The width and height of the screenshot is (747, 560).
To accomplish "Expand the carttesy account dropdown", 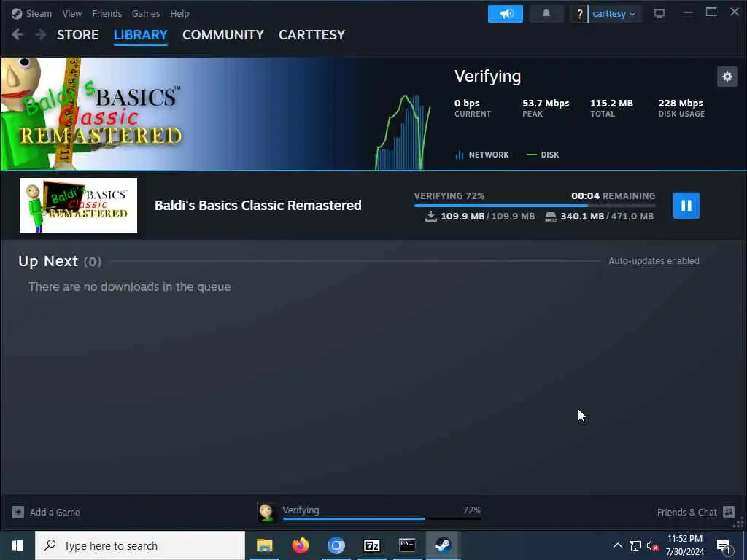I will (614, 14).
